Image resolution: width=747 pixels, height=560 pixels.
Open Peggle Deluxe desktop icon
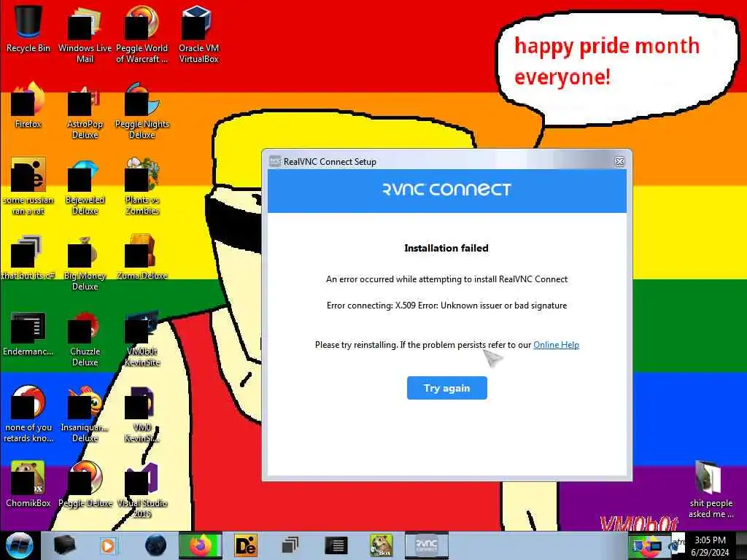point(85,483)
